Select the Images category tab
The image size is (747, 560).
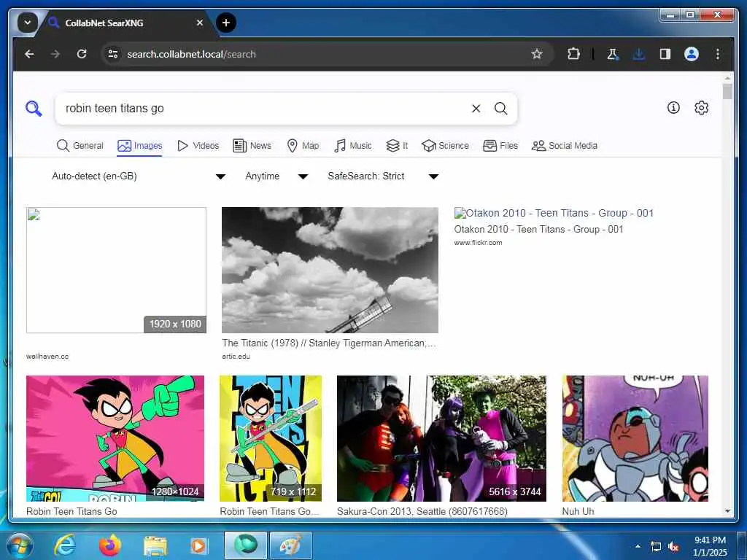pos(139,146)
